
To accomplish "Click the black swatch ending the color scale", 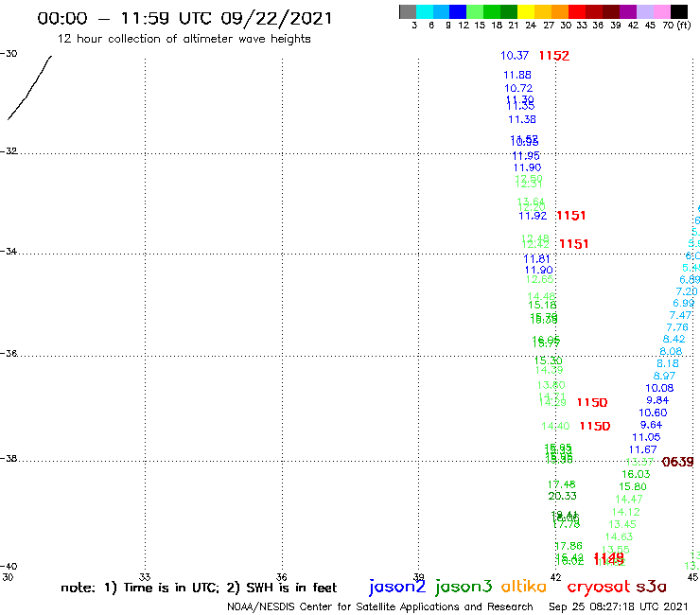I will click(679, 11).
